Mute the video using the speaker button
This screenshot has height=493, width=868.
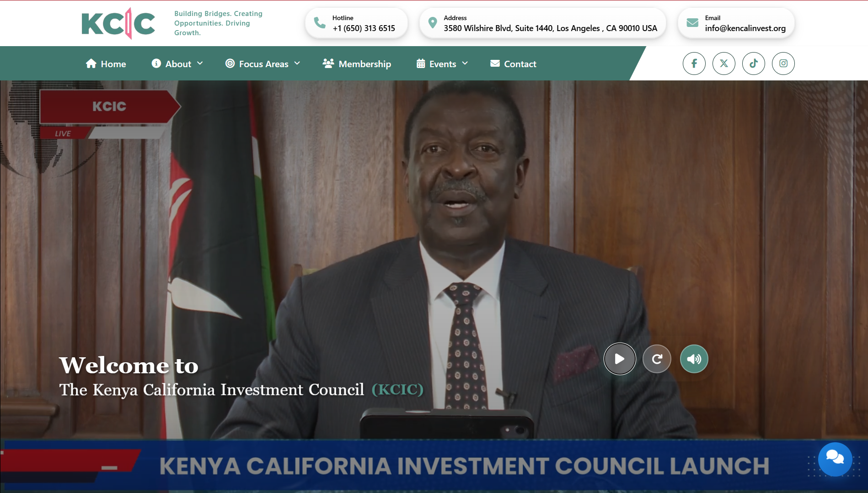[x=694, y=359]
